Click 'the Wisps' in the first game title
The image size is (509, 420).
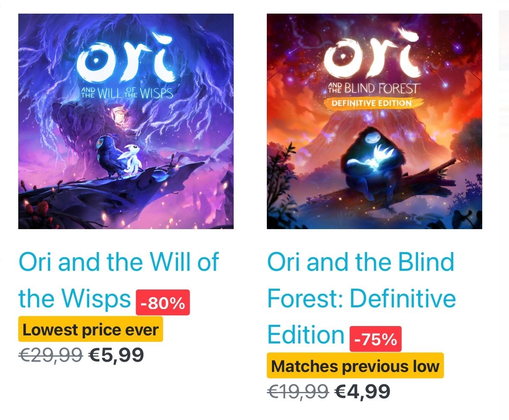(x=75, y=298)
